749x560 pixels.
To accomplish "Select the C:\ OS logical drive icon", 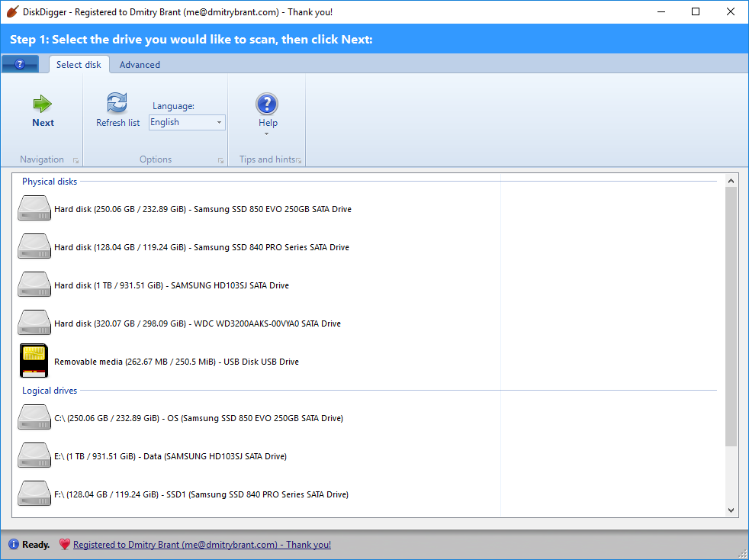I will coord(34,418).
